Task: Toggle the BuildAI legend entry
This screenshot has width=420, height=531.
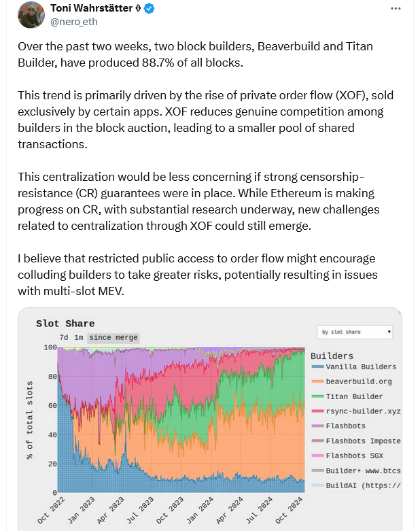Action: point(356,485)
